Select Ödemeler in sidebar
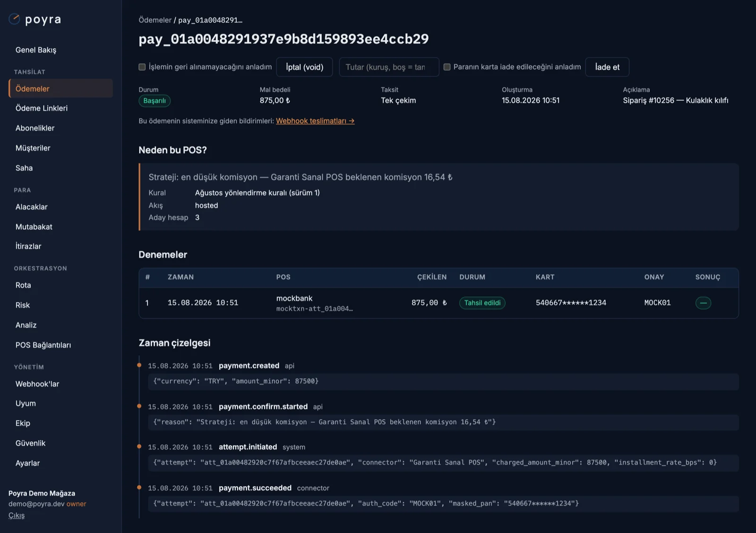The height and width of the screenshot is (533, 756). [x=60, y=88]
